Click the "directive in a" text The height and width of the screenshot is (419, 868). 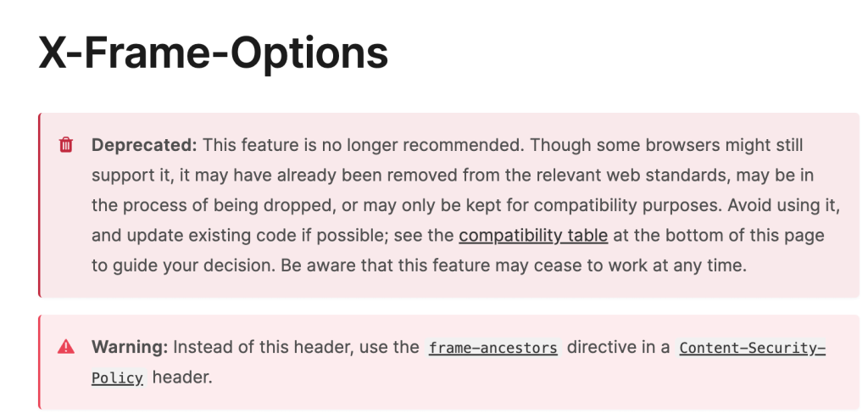point(618,347)
